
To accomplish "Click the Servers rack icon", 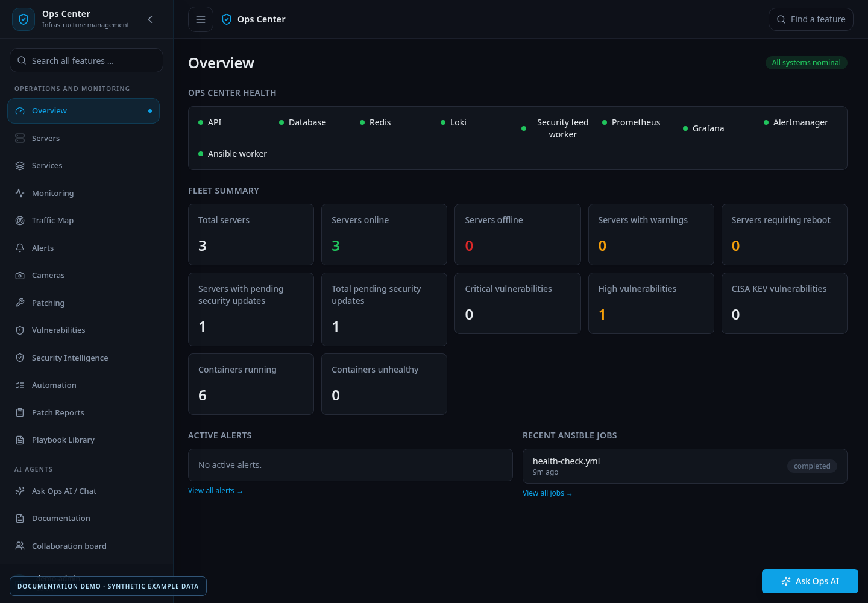I will point(20,138).
